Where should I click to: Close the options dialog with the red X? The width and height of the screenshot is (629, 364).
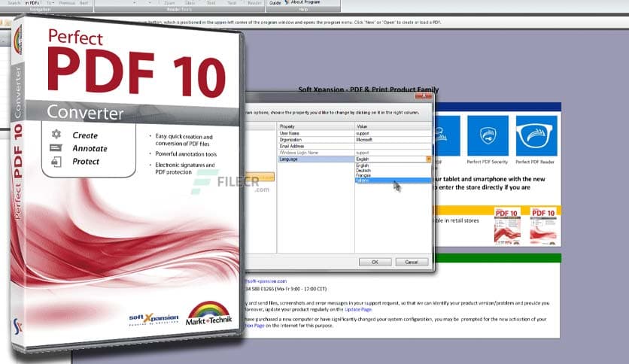423,96
